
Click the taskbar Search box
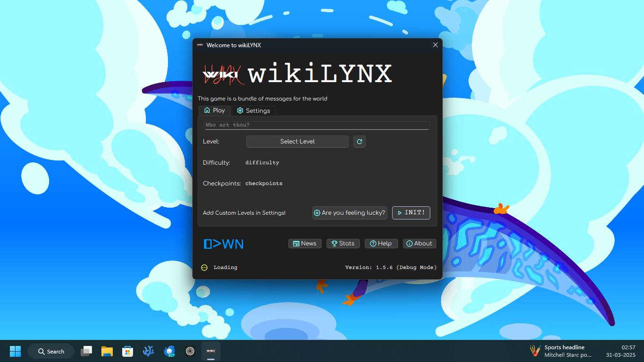pyautogui.click(x=51, y=351)
